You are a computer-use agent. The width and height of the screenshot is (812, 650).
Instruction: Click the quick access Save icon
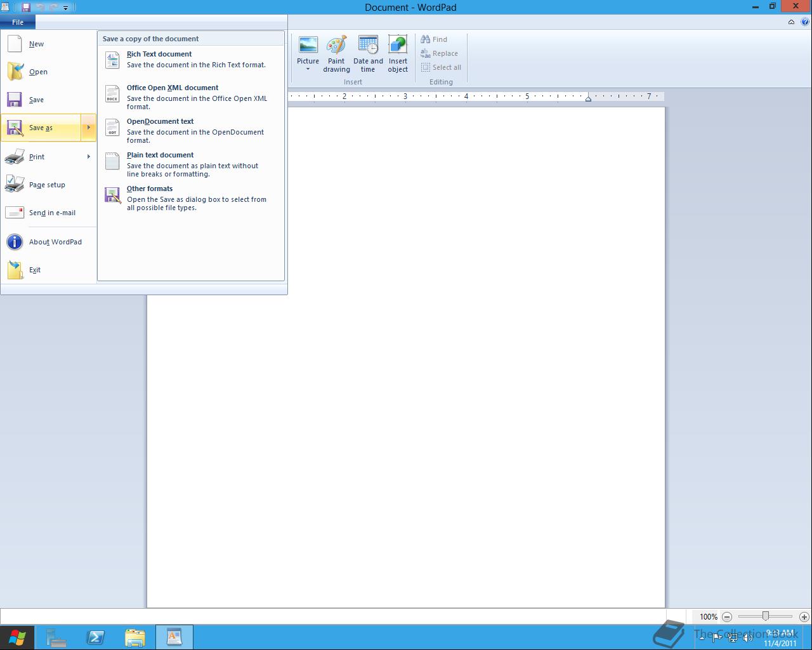point(26,8)
